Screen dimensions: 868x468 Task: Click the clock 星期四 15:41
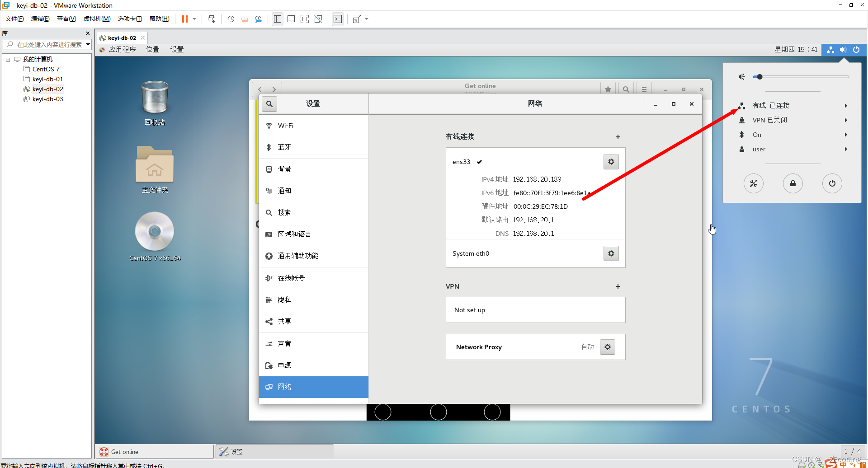click(x=796, y=50)
